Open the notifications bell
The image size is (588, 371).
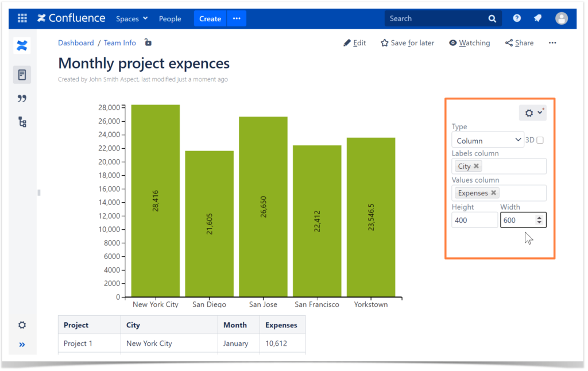click(x=537, y=18)
